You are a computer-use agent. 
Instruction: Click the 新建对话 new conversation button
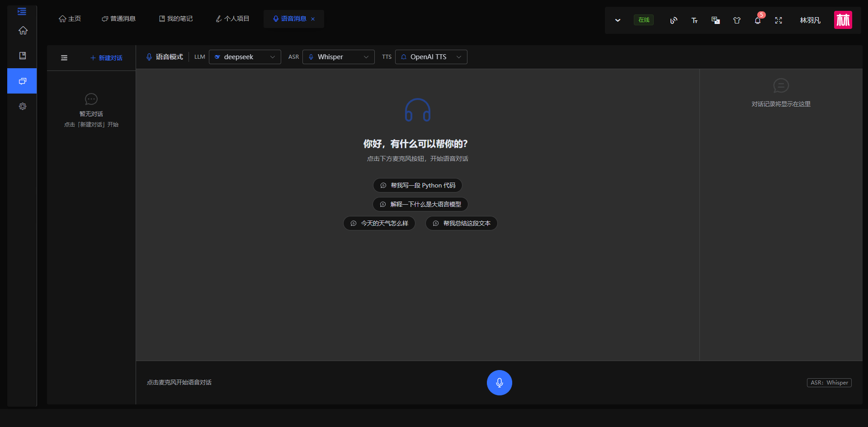pyautogui.click(x=106, y=58)
